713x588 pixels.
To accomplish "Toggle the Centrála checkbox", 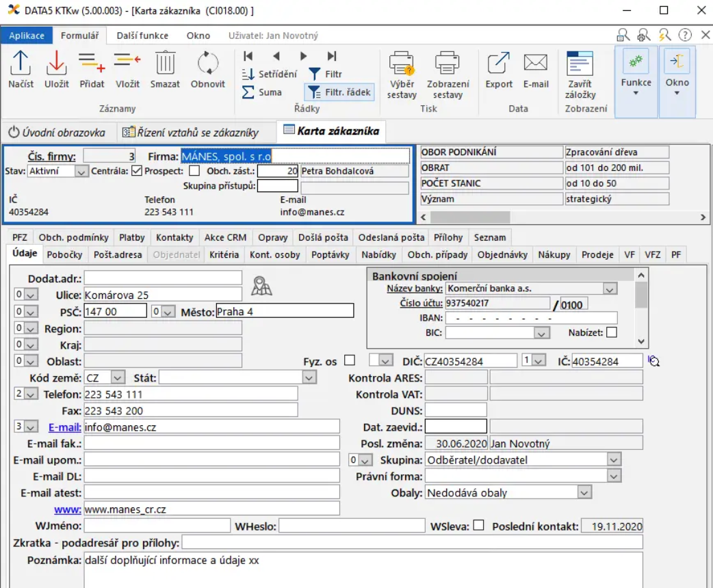I will coord(137,171).
